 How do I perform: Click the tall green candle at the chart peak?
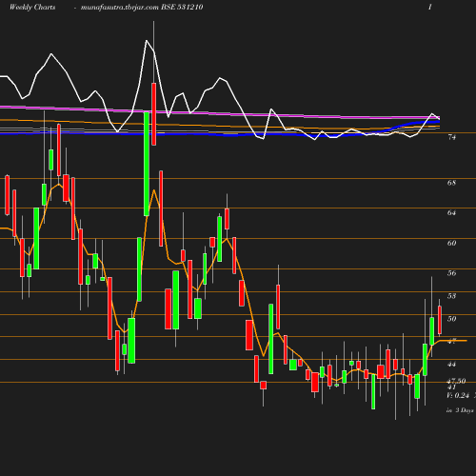pos(147,164)
